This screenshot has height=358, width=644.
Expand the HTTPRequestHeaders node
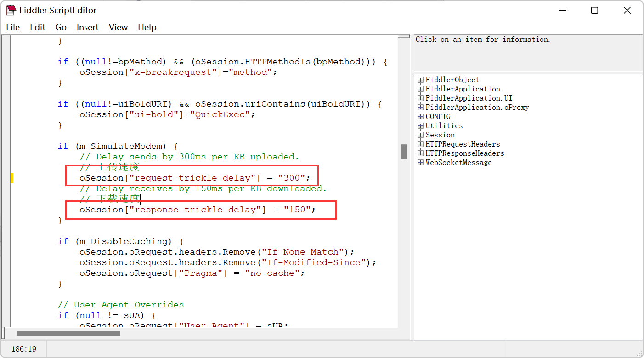[x=420, y=144]
